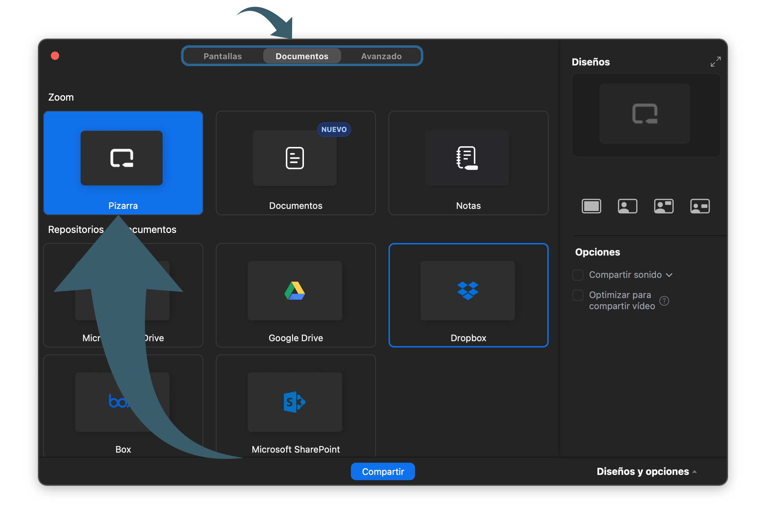Screen dimensions: 768x532
Task: Click the blue Compartir button
Action: (x=383, y=471)
